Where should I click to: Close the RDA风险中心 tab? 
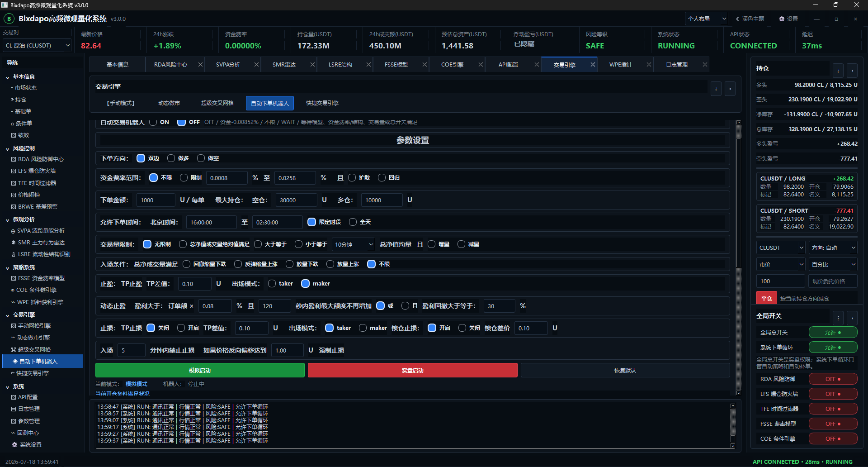tap(200, 65)
